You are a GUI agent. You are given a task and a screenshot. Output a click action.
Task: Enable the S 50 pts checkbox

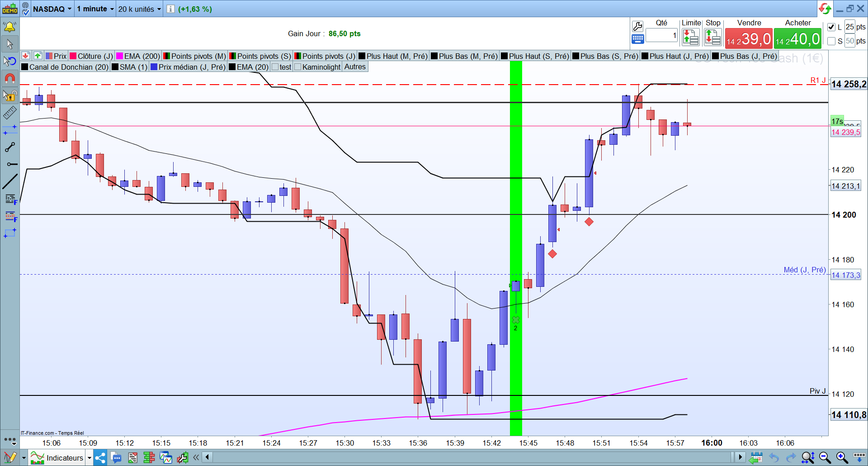831,41
